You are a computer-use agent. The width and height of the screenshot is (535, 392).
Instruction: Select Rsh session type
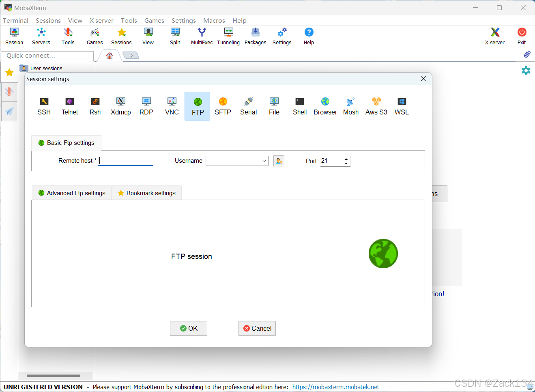(95, 106)
